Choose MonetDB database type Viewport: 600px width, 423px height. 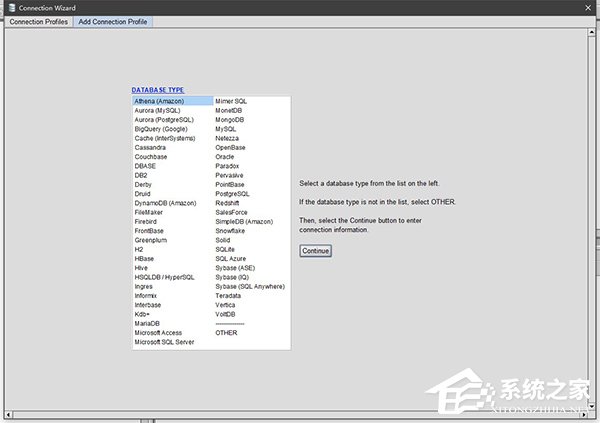228,110
